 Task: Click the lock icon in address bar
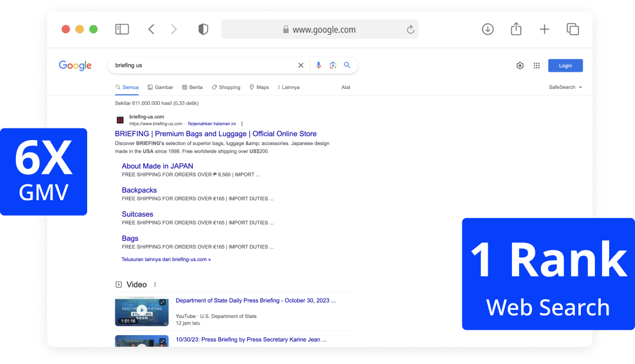[286, 29]
